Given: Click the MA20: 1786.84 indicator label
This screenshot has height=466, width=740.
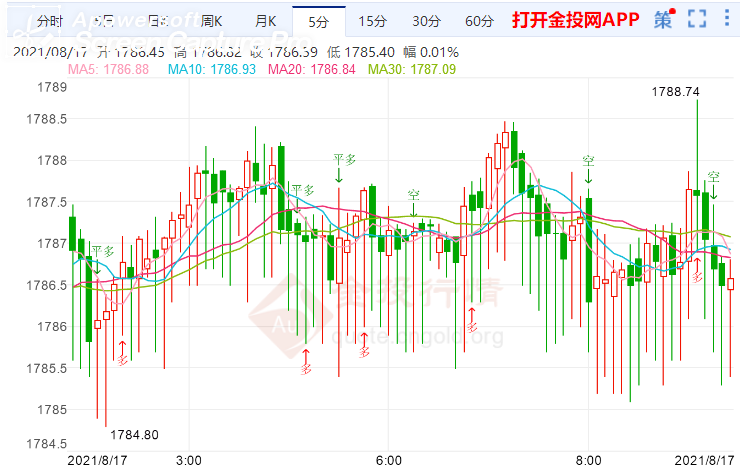Looking at the screenshot, I should (311, 69).
